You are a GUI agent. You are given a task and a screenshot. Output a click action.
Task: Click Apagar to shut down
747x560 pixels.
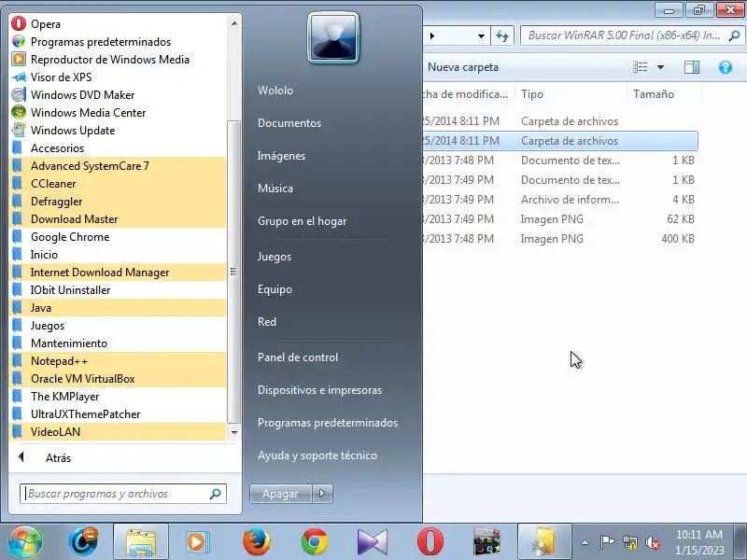(x=281, y=494)
